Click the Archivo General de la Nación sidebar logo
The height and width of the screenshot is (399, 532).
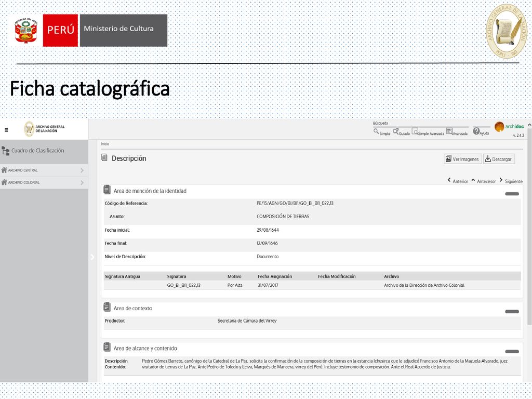click(x=44, y=129)
